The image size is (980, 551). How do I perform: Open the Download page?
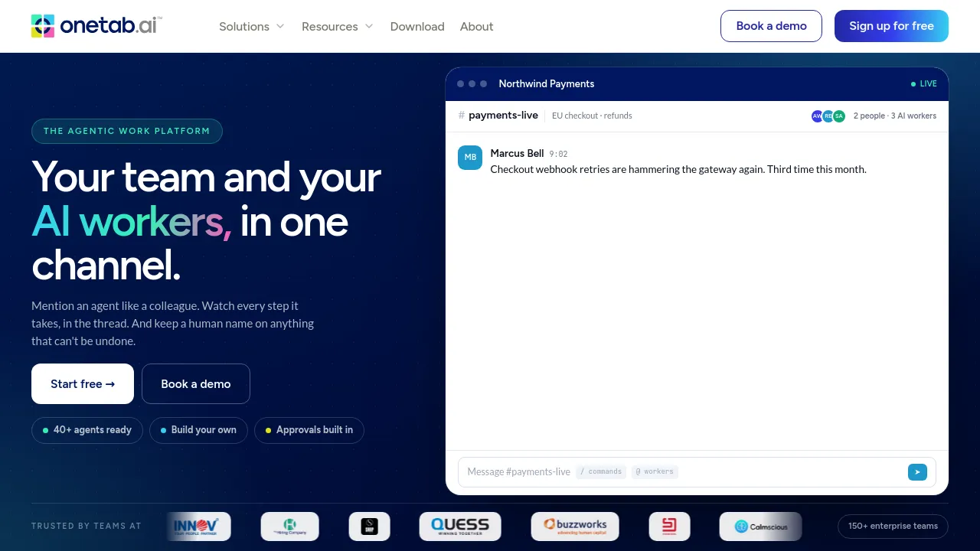pyautogui.click(x=417, y=26)
